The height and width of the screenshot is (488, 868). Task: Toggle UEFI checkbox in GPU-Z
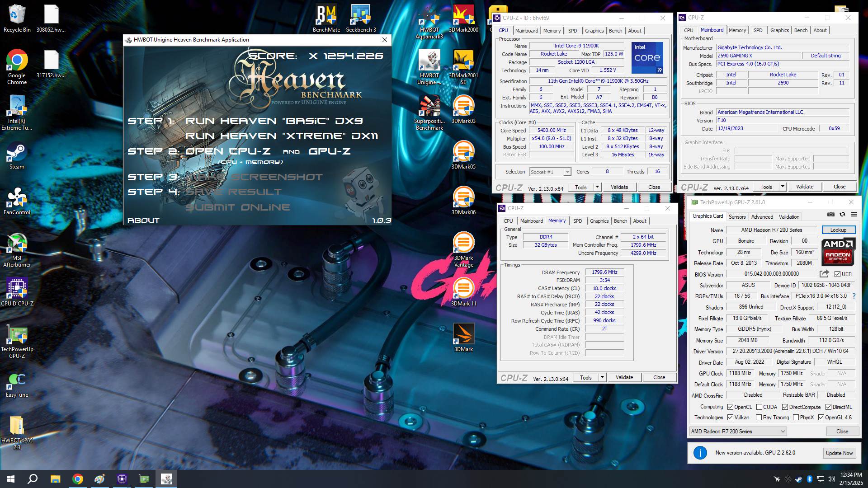[x=837, y=274]
